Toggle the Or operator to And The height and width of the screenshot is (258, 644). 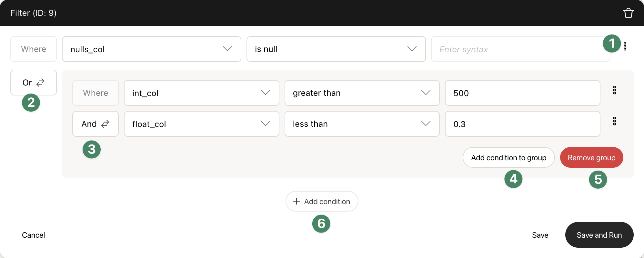[34, 83]
